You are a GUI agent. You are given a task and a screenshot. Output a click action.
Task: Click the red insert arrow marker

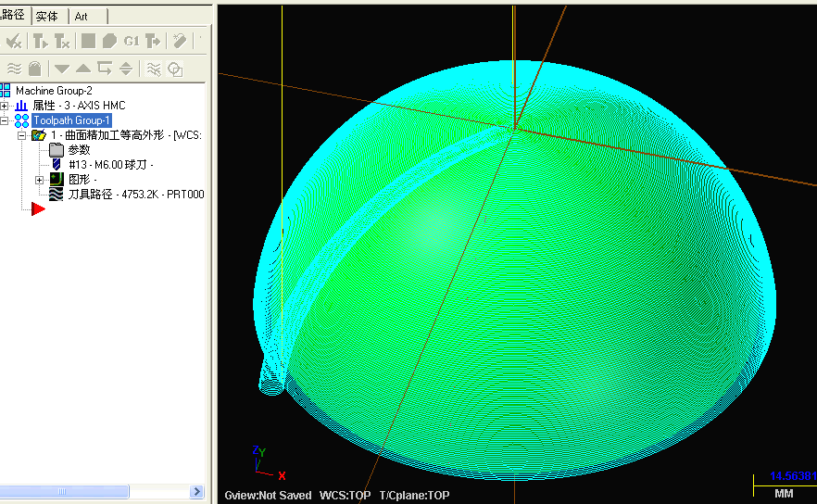click(x=38, y=209)
